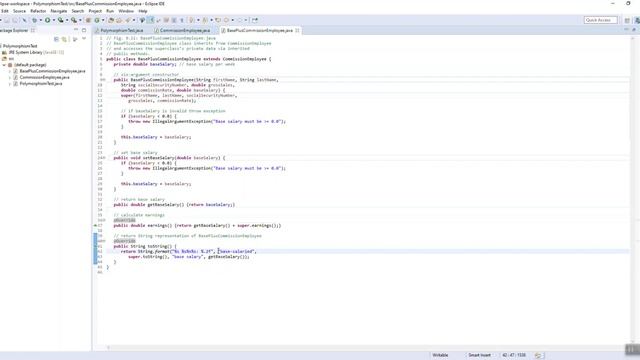Click the Debug bug icon in toolbar
Screen dimensions: 640x360
[34, 20]
